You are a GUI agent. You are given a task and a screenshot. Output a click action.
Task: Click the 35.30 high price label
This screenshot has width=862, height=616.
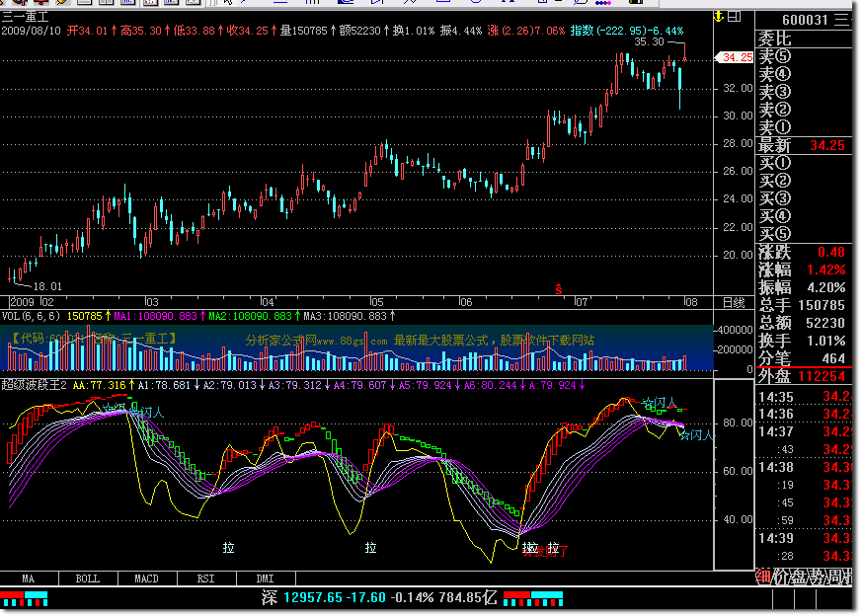coord(649,41)
